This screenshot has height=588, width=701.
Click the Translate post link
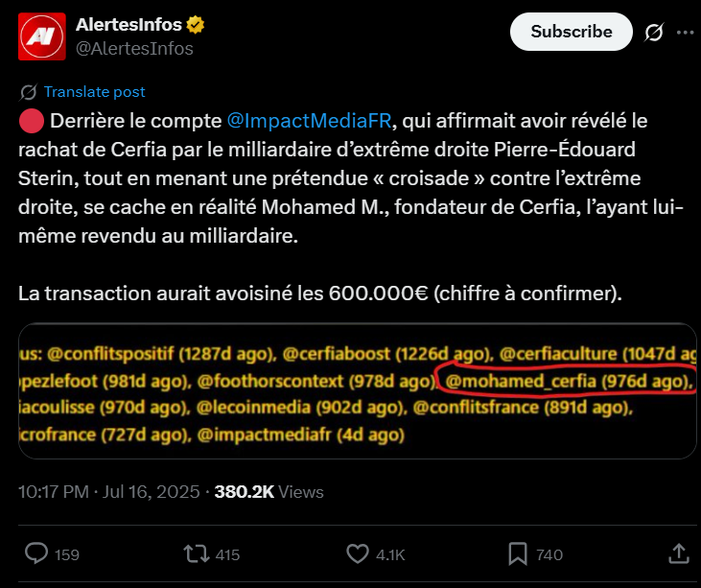coord(94,92)
